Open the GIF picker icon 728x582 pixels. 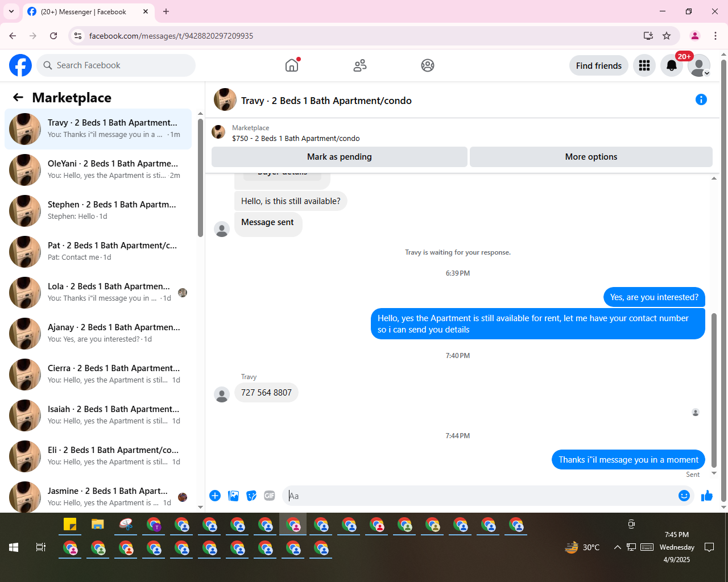tap(270, 496)
